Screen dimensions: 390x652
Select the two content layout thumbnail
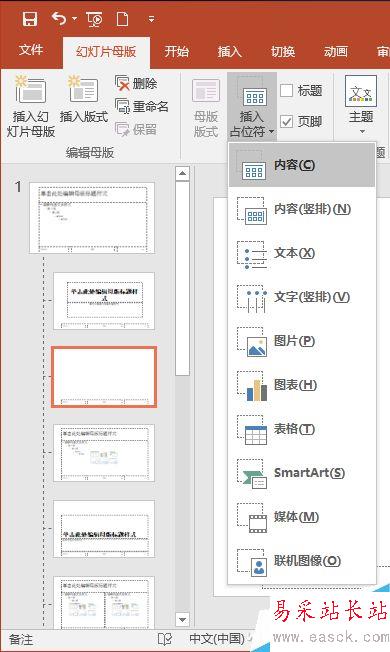[x=104, y=604]
